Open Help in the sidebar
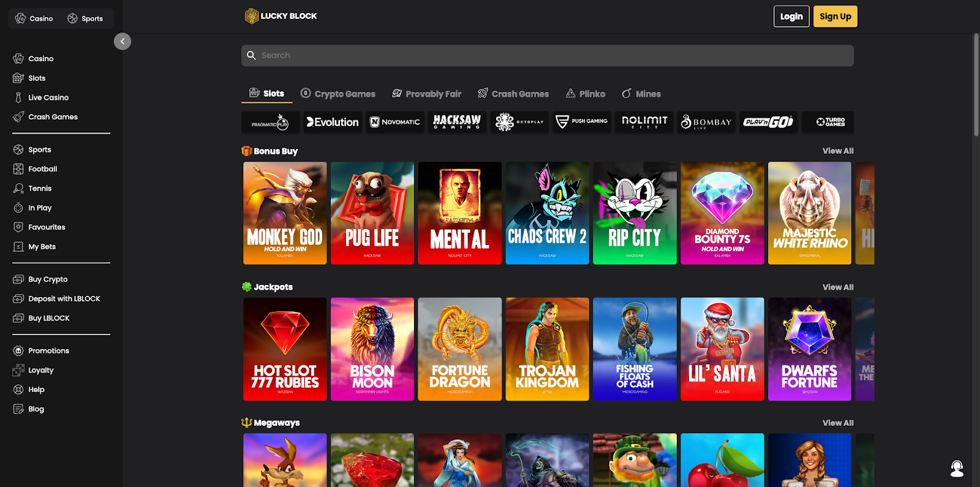This screenshot has width=980, height=487. click(x=29, y=390)
